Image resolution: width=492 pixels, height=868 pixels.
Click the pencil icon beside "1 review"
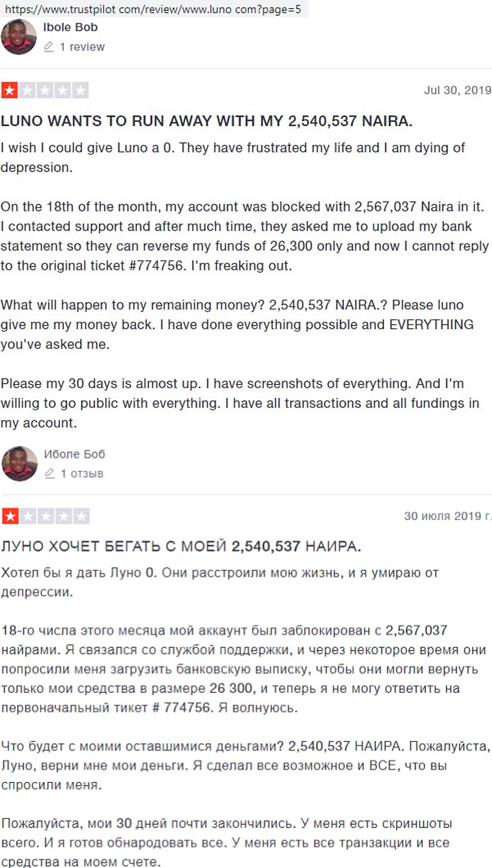click(x=48, y=47)
